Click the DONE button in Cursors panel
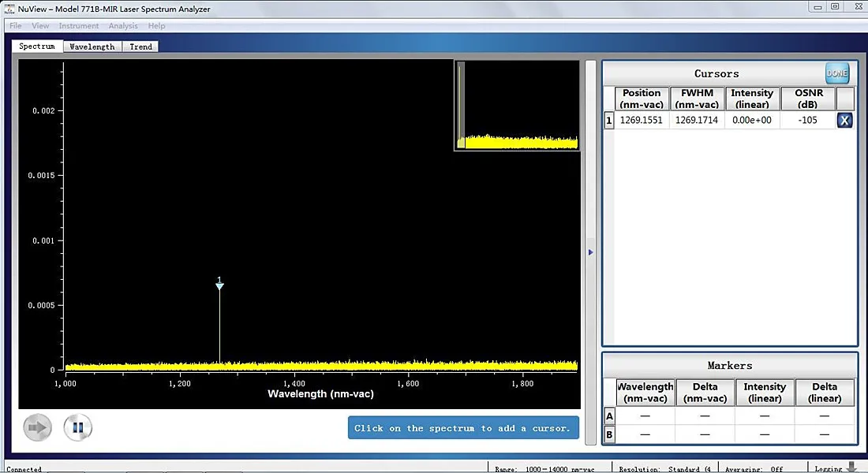This screenshot has height=473, width=868. point(837,73)
